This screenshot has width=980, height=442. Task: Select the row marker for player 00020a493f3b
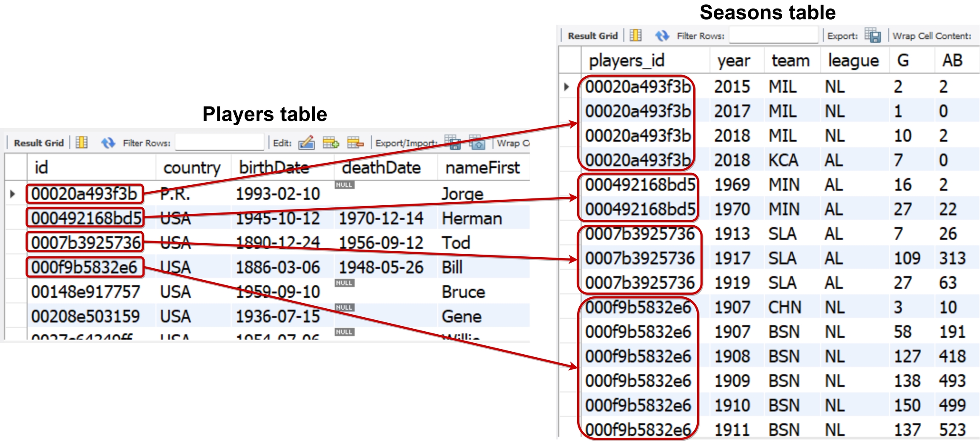coord(13,194)
